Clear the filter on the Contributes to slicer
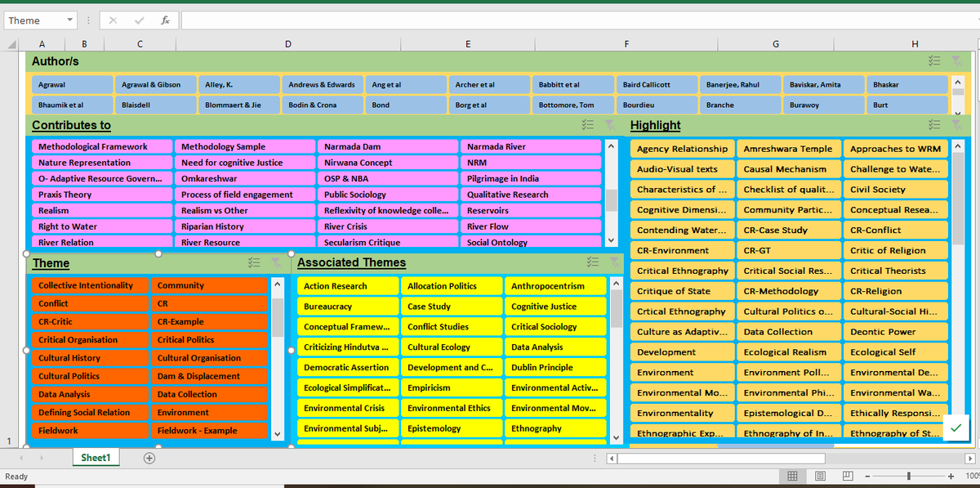The image size is (980, 488). point(609,124)
